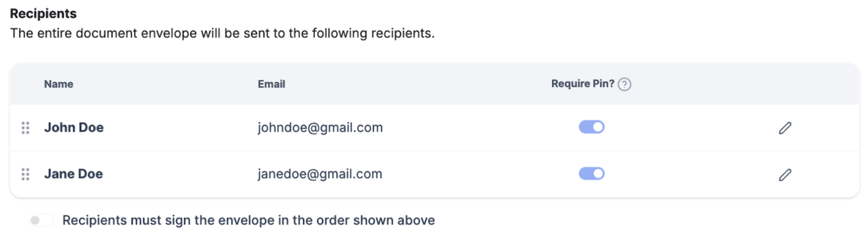Grab the drag handle beside John Doe

(26, 128)
